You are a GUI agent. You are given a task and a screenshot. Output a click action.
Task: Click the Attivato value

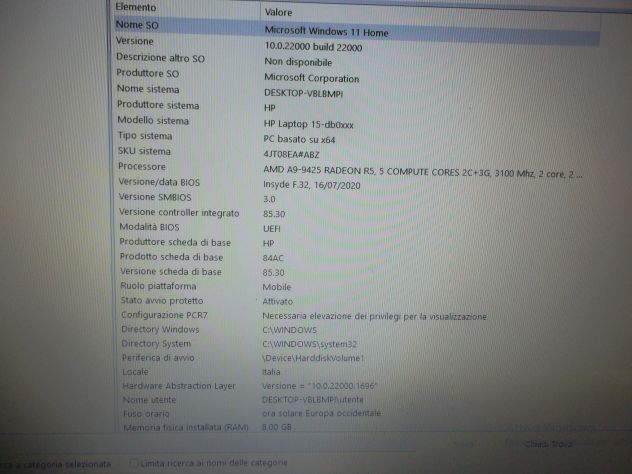point(277,301)
